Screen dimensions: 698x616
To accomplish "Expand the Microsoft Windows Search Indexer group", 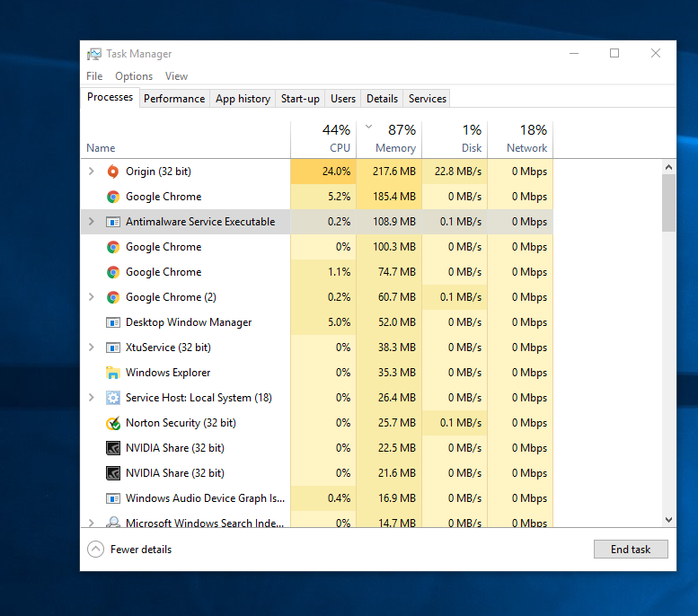I will click(x=92, y=523).
